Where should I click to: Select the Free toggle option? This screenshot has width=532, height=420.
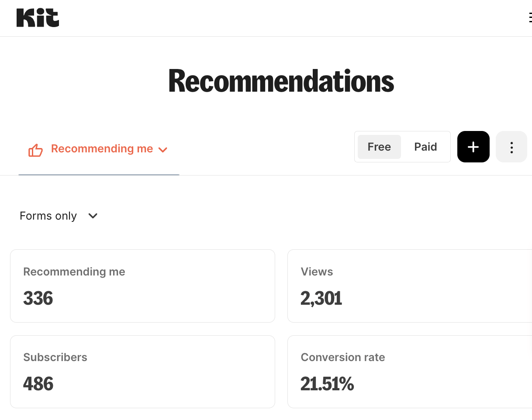[x=379, y=147]
